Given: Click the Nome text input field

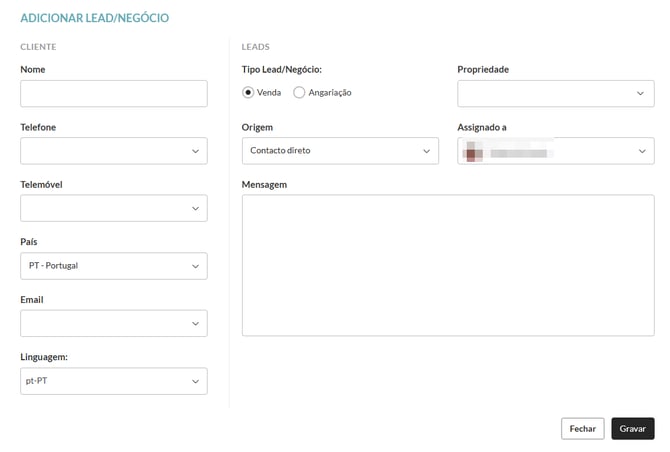Looking at the screenshot, I should click(x=113, y=94).
